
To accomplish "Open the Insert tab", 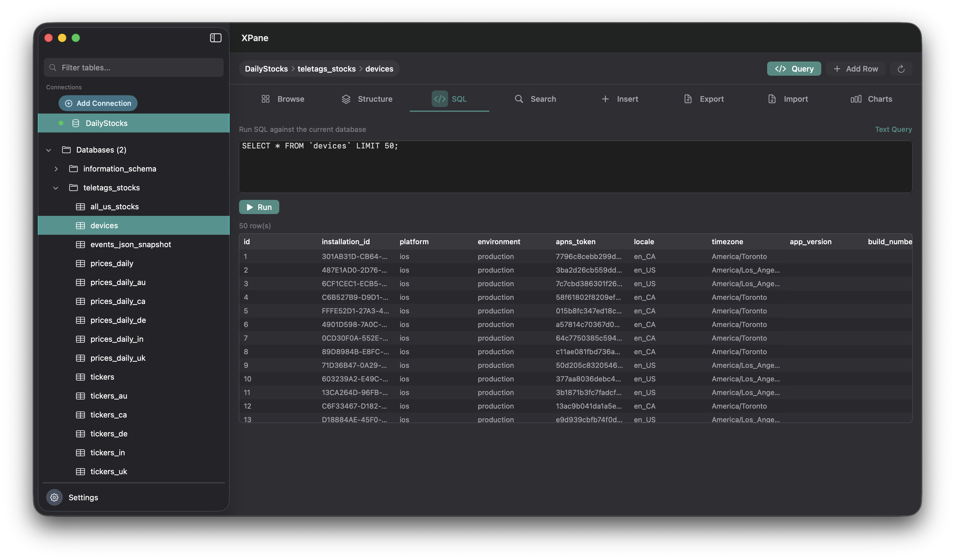I will 620,99.
